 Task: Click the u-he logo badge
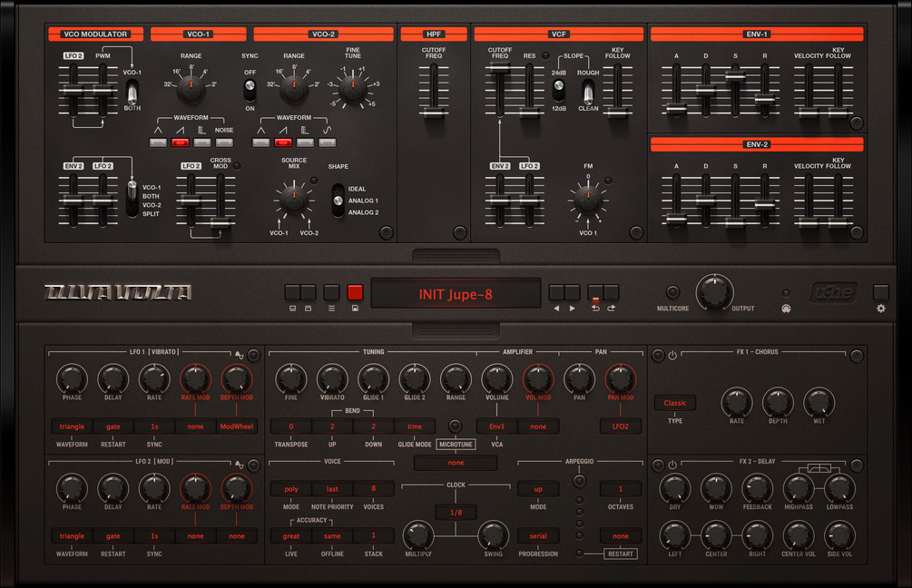(833, 292)
